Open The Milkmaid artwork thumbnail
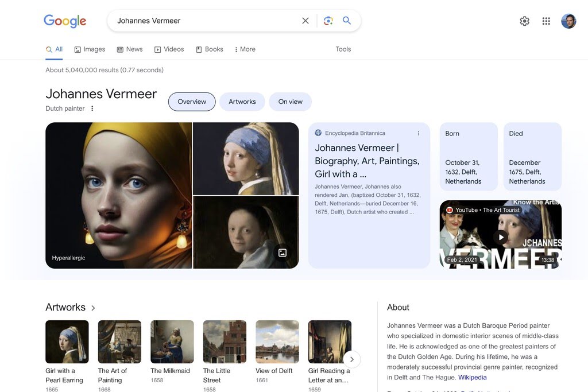Image resolution: width=588 pixels, height=392 pixels. pos(172,341)
